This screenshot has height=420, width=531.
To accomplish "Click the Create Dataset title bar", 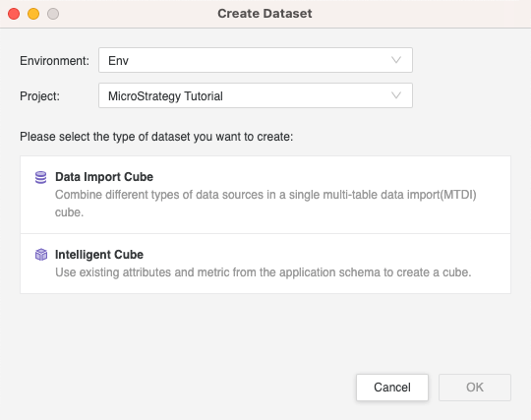I will click(265, 14).
